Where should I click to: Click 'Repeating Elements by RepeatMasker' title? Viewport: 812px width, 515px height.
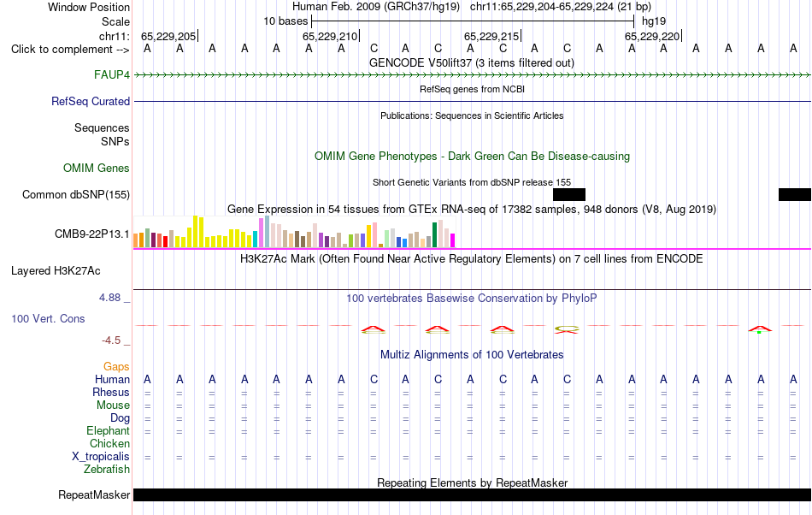point(473,482)
